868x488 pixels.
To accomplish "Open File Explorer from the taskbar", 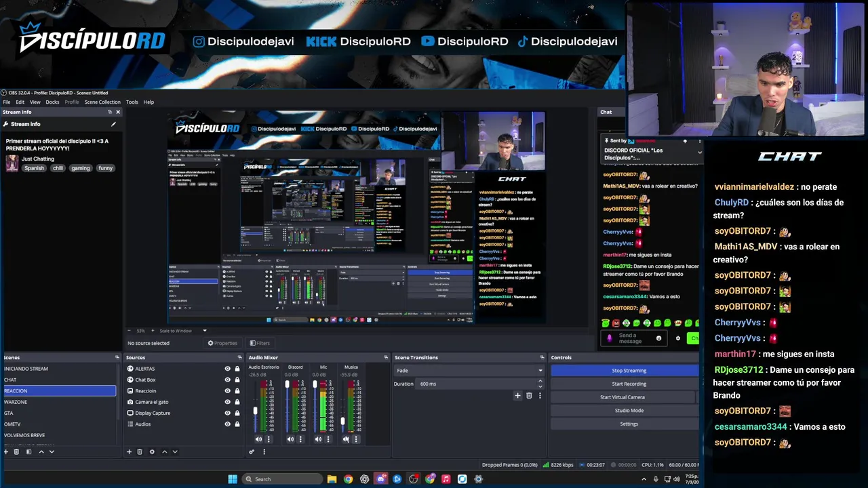I will [x=332, y=479].
